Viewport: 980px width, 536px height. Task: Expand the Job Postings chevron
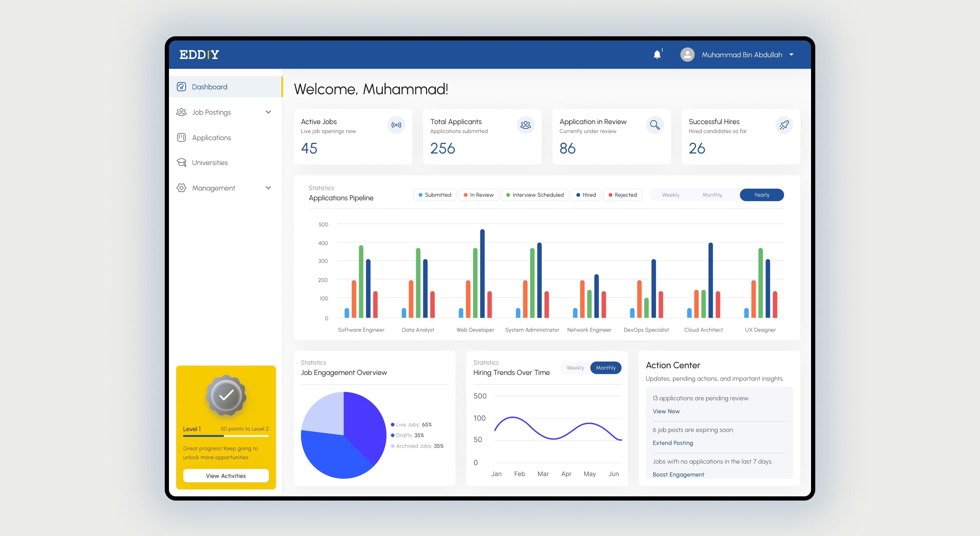[x=268, y=112]
